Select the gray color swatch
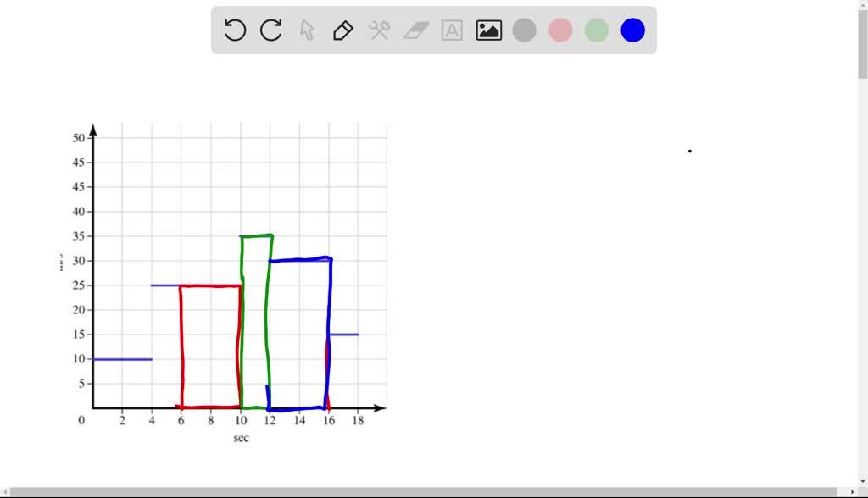 [524, 30]
